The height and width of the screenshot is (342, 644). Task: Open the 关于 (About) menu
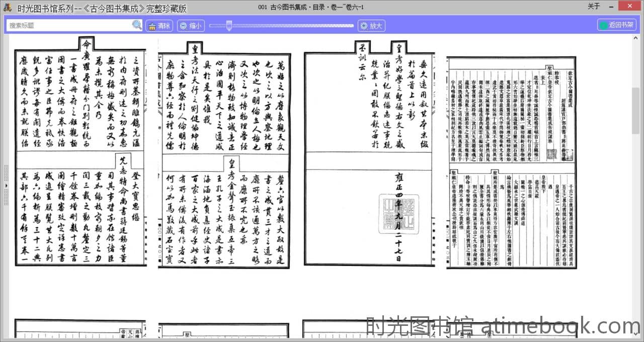point(594,7)
